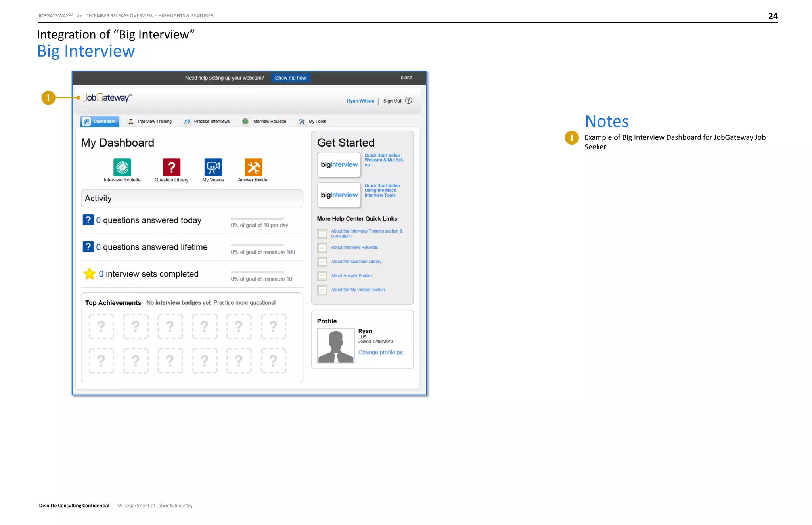Switch to the Practice Interviews tab

tap(207, 122)
